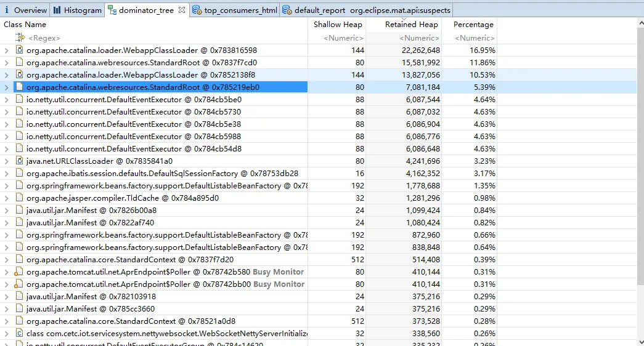The image size is (644, 346).
Task: Open the default_report suspects tab
Action: [x=367, y=10]
